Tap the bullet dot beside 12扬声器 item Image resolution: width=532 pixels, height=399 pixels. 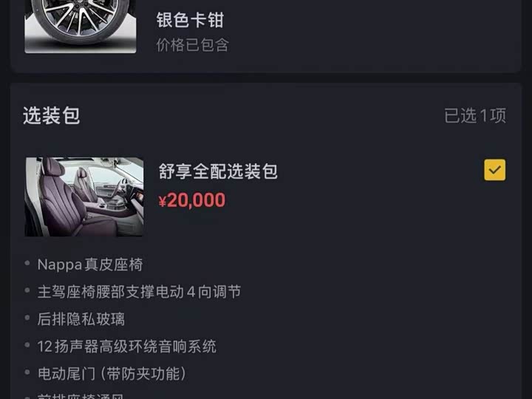27,345
